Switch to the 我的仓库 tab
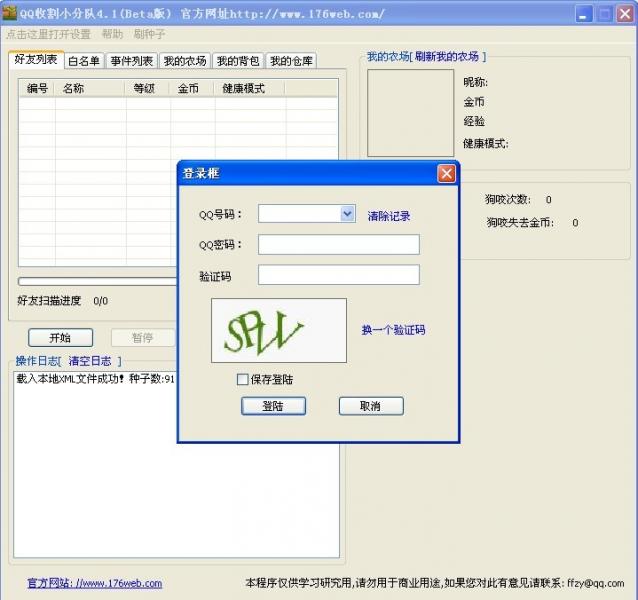638x600 pixels. [291, 61]
